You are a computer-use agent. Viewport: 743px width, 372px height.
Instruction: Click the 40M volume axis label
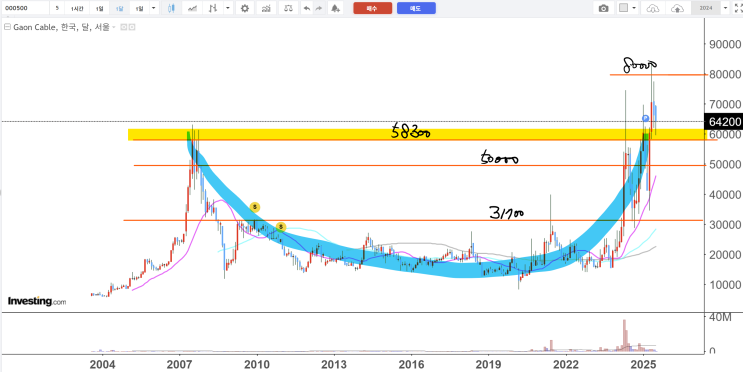tap(720, 318)
